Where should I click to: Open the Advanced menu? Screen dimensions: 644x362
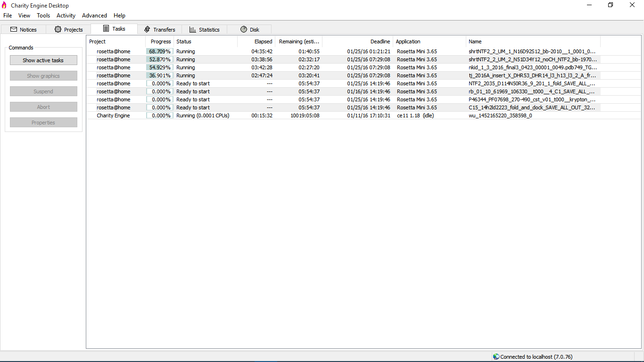coord(94,16)
